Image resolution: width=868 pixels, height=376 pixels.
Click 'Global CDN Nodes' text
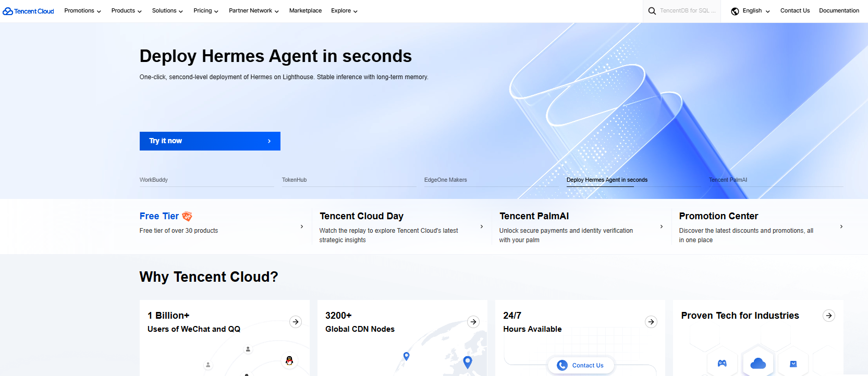[360, 329]
